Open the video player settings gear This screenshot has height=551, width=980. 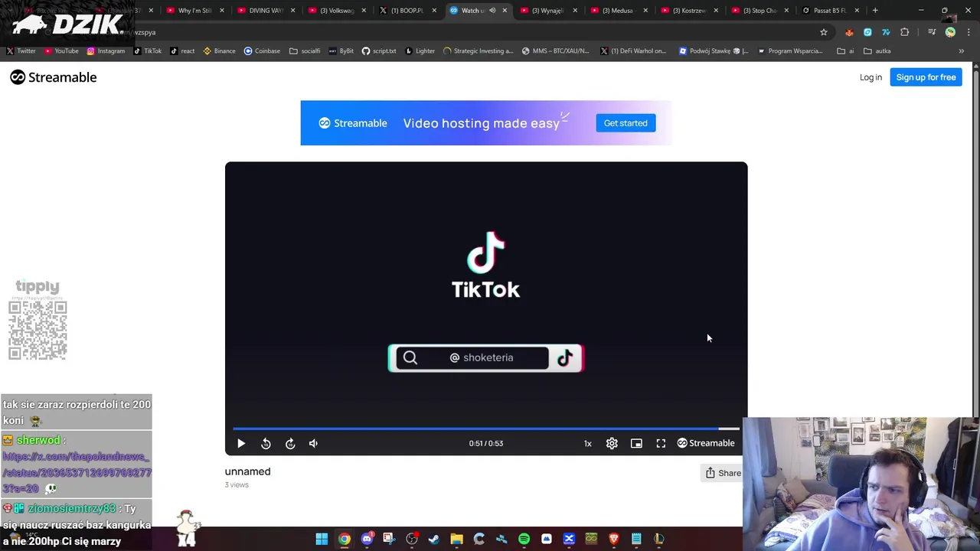(612, 443)
